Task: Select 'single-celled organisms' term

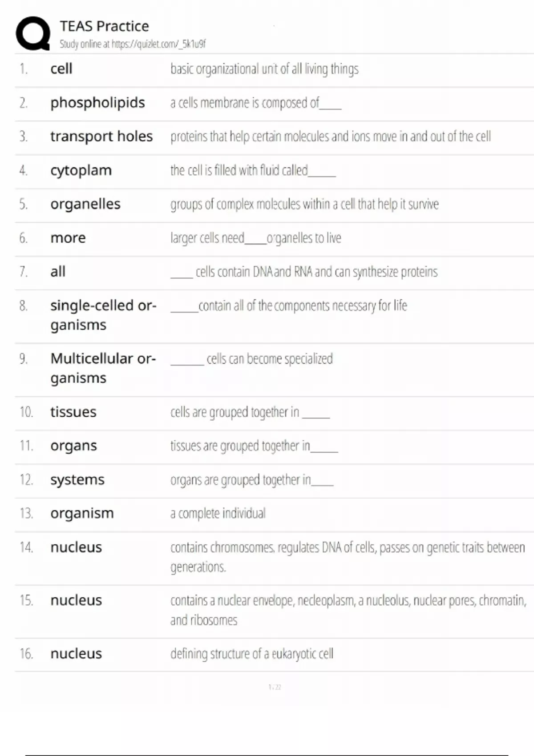Action: point(103,315)
